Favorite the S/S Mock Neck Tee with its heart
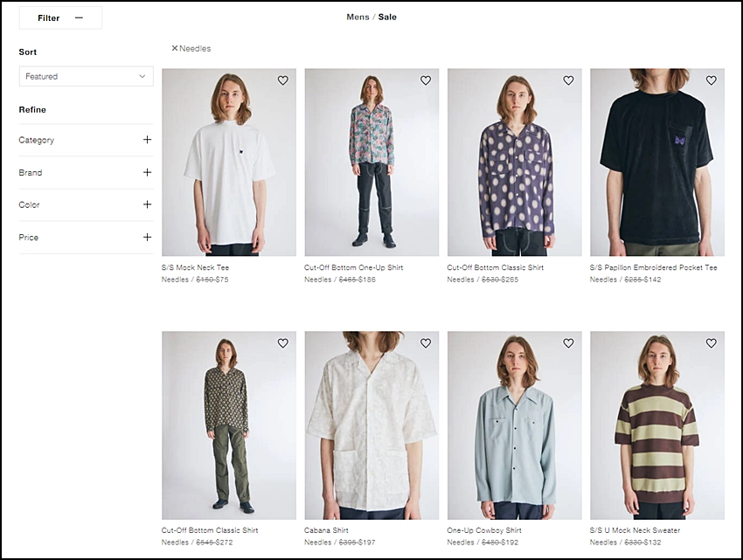This screenshot has height=560, width=743. click(283, 80)
